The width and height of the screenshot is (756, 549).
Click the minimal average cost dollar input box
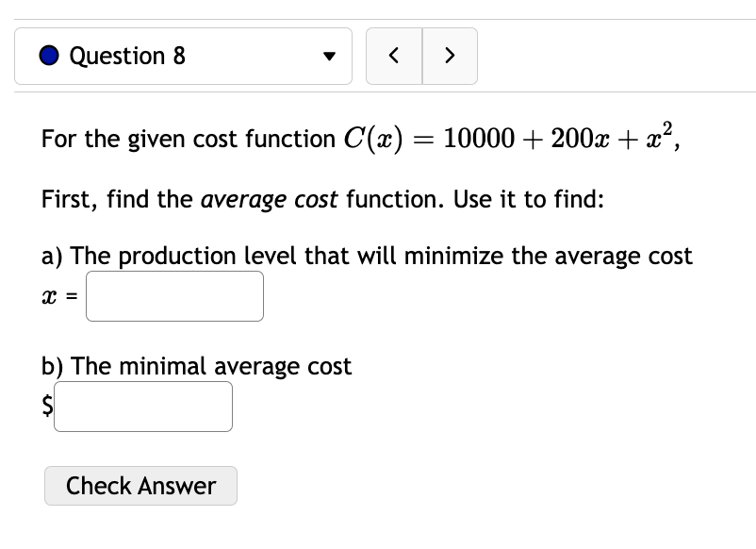(x=142, y=406)
